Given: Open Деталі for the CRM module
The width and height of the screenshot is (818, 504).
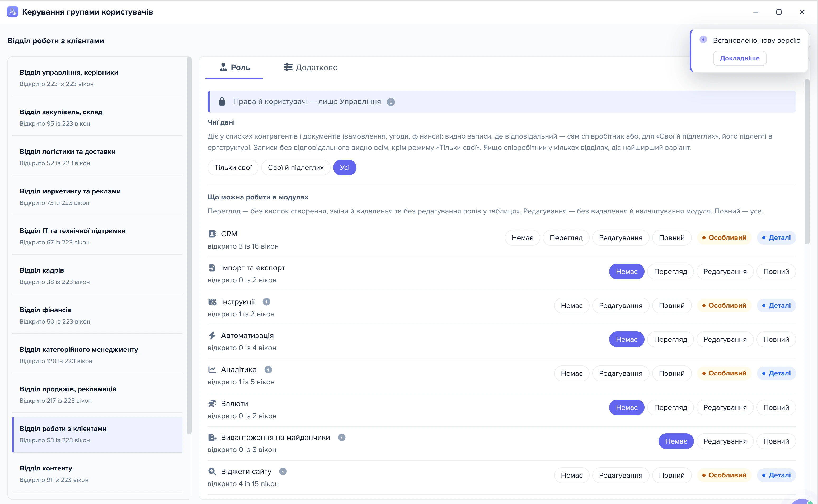Looking at the screenshot, I should coord(776,238).
